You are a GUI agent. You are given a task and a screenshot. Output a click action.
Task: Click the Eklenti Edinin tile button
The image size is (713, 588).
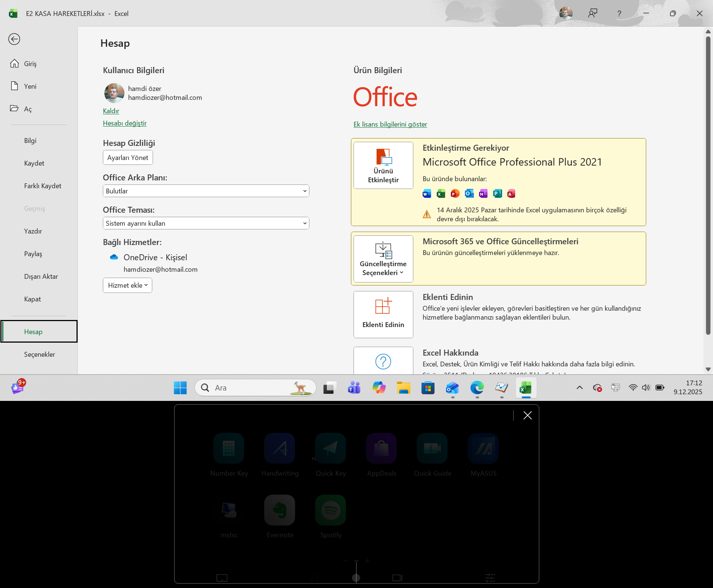383,314
